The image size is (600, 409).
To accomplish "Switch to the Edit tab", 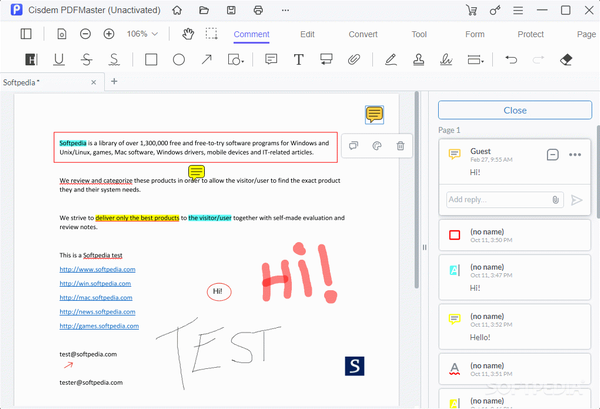I will click(307, 34).
